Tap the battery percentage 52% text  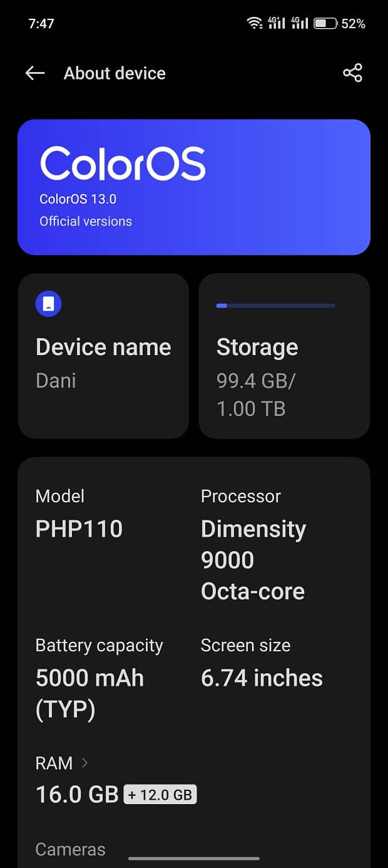click(x=354, y=23)
